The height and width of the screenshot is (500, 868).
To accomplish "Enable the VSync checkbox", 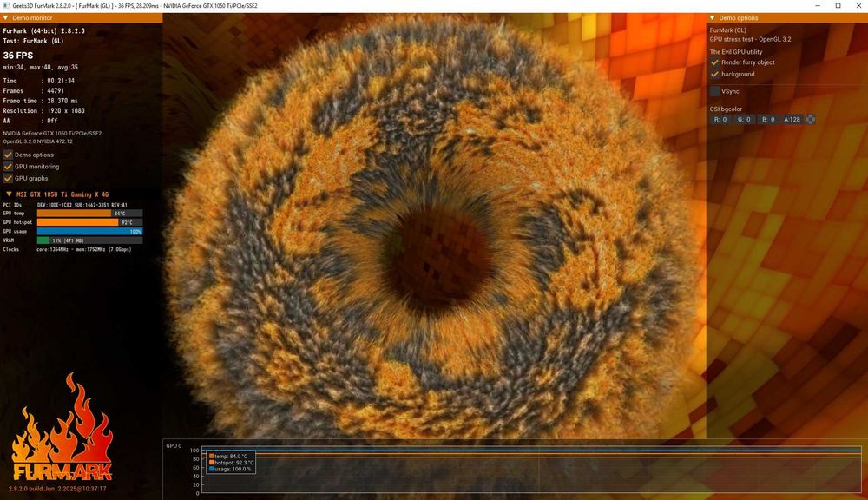I will click(714, 91).
